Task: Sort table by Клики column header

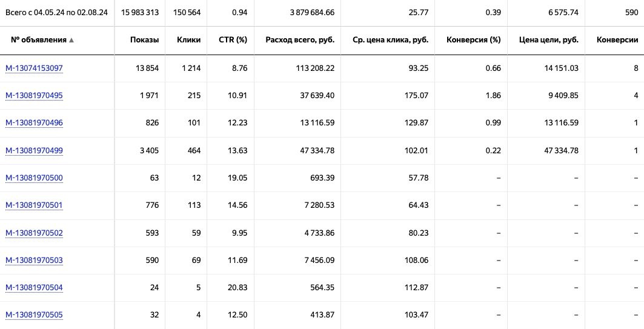Action: tap(188, 40)
